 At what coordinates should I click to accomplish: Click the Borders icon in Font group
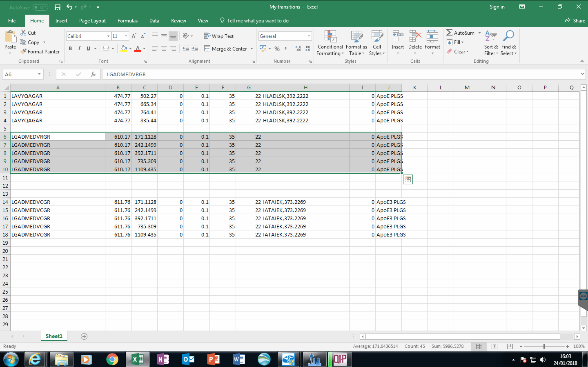tap(106, 49)
